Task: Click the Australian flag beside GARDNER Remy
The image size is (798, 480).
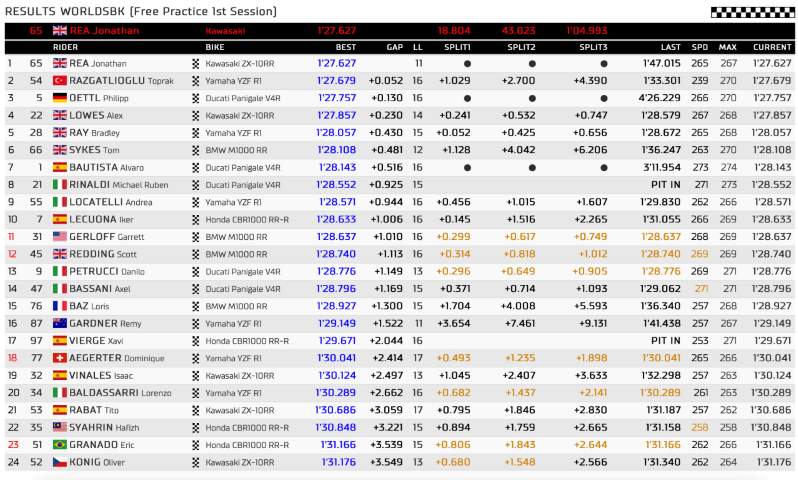Action: tap(60, 323)
